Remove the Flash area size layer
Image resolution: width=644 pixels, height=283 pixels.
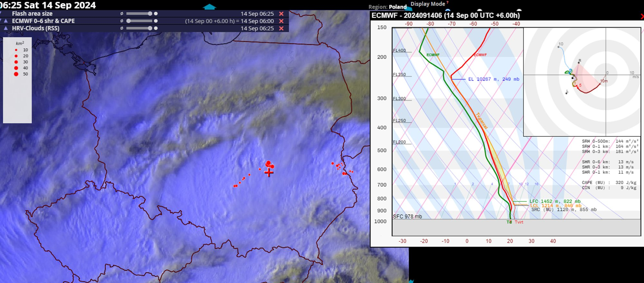click(281, 14)
